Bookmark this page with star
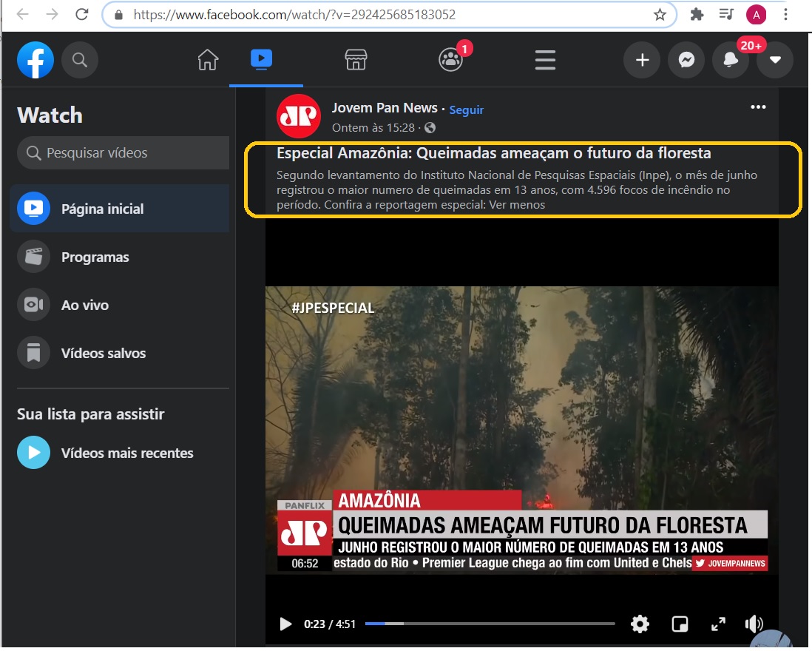The height and width of the screenshot is (651, 812). point(660,15)
